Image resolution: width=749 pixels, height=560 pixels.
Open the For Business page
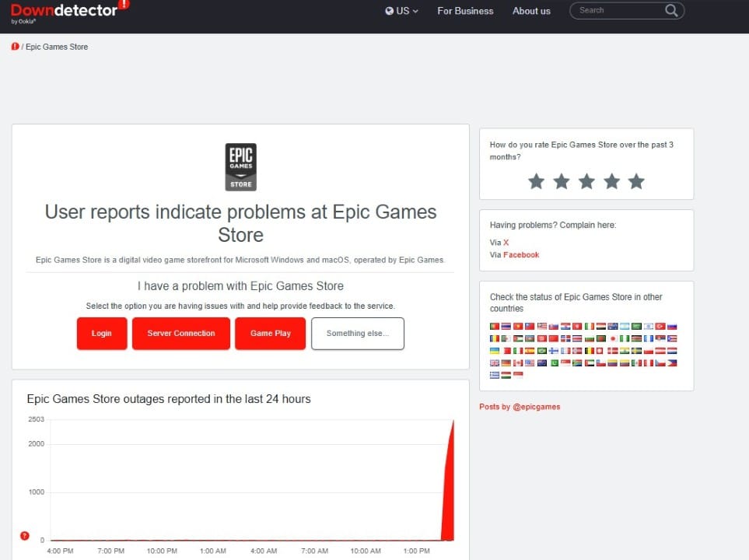pos(465,11)
